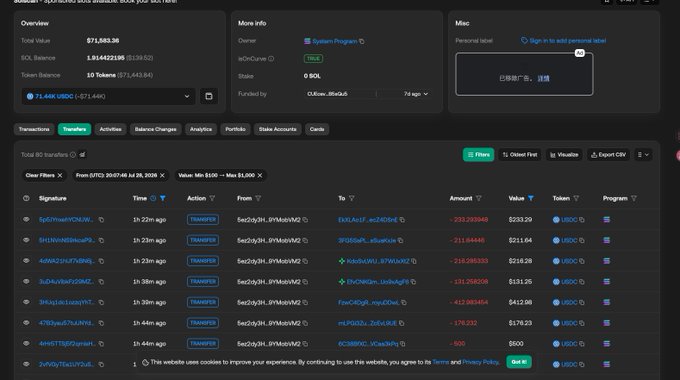
Task: Copy the From address in $131.25 row
Action: click(x=305, y=282)
